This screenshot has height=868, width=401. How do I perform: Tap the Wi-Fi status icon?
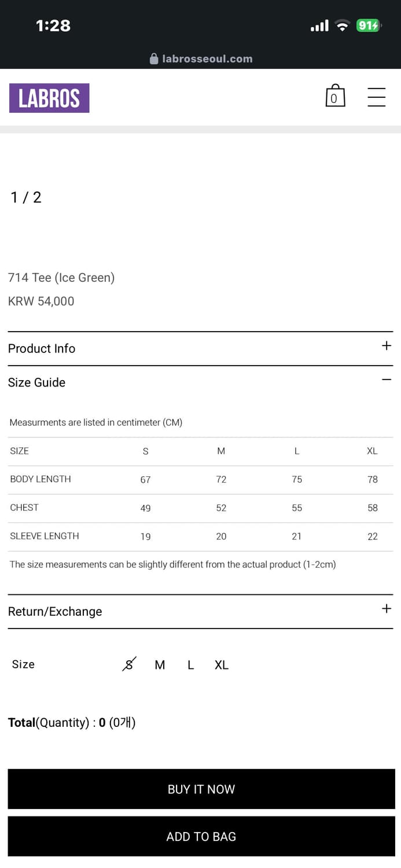coord(343,25)
